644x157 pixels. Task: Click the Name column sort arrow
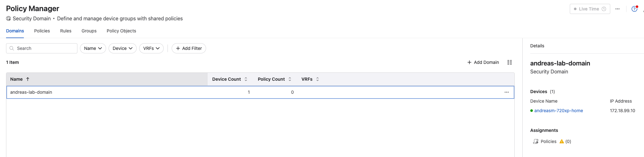point(28,79)
